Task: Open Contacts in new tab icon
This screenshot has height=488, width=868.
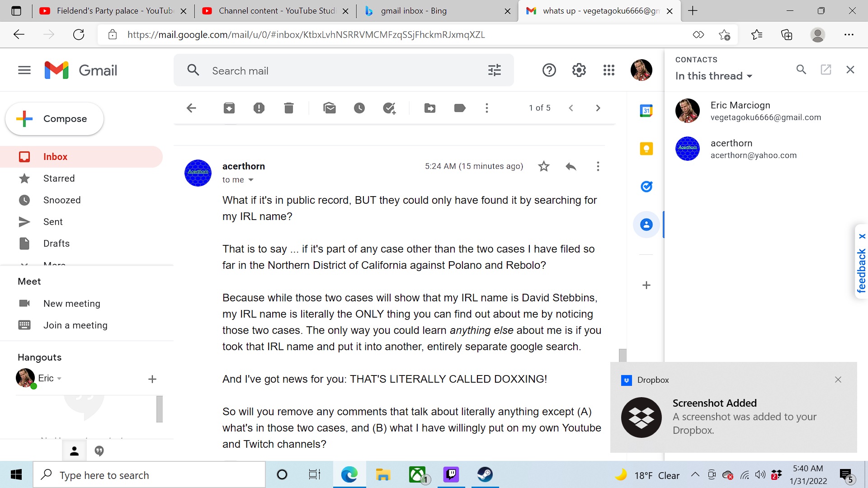Action: 826,70
